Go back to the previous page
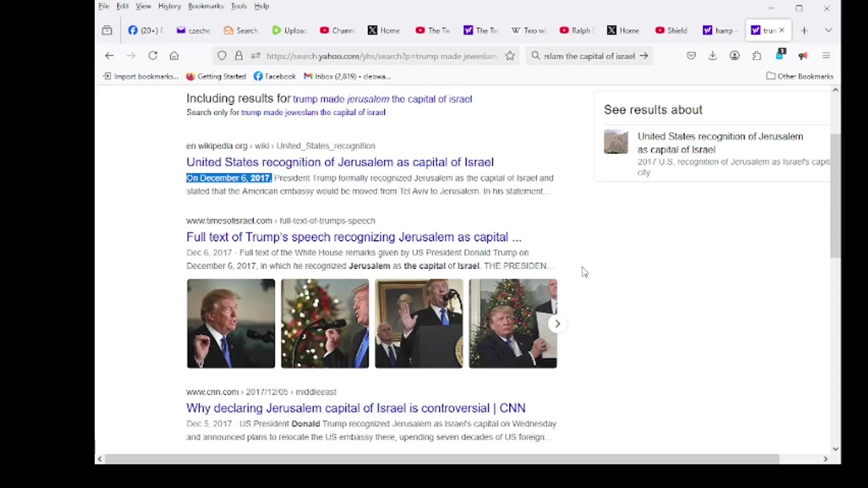Viewport: 868px width, 488px height. point(109,56)
